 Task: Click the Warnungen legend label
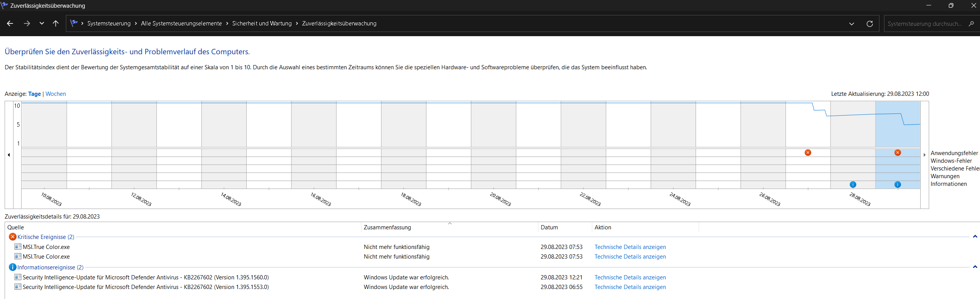coord(945,176)
